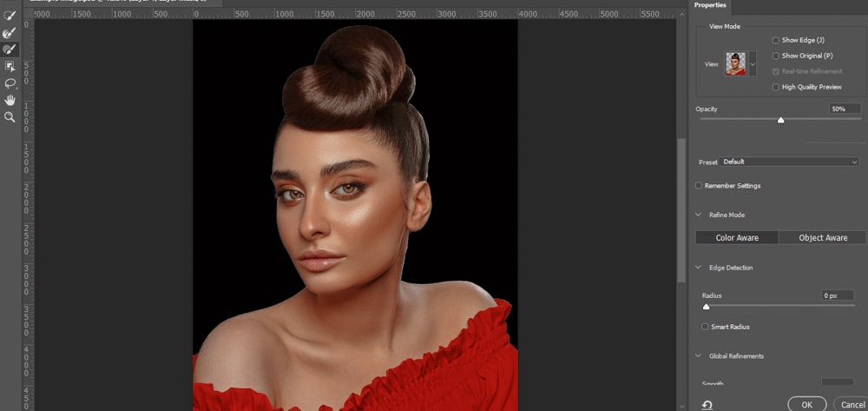Select the Hand tool
The height and width of the screenshot is (411, 868).
click(10, 100)
